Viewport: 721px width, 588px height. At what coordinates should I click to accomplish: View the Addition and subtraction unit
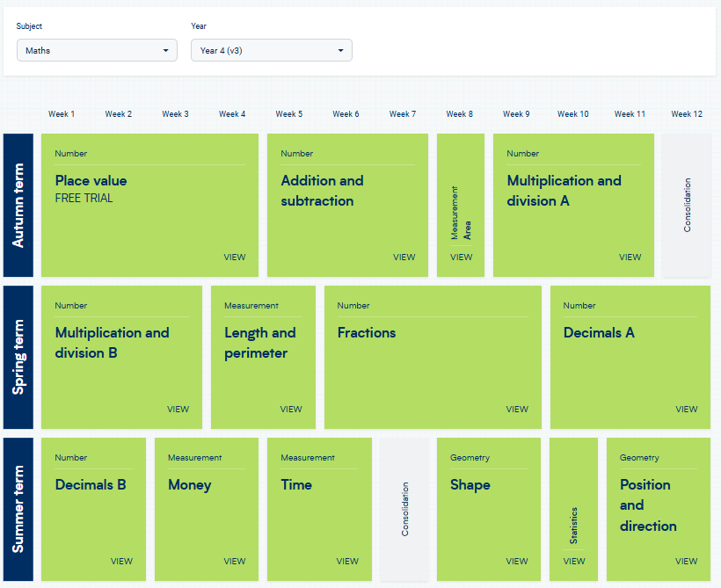tap(404, 257)
